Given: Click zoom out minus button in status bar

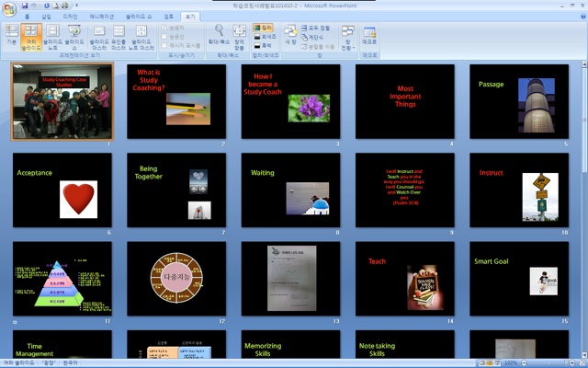Looking at the screenshot, I should [525, 363].
